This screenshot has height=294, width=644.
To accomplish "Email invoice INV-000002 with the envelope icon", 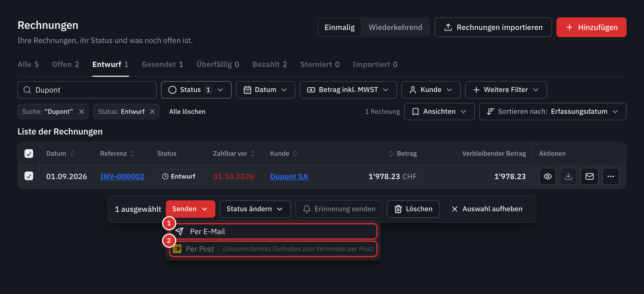I will (x=589, y=176).
